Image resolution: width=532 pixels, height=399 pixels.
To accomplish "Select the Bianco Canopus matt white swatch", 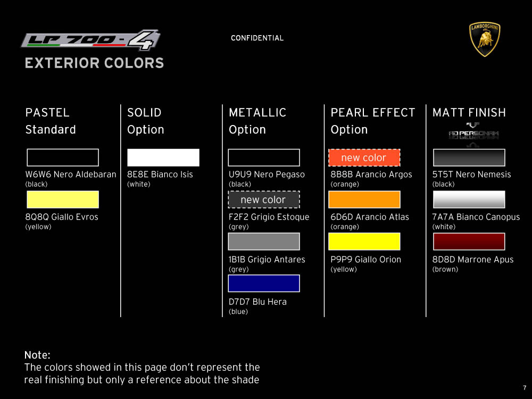I will pos(469,199).
